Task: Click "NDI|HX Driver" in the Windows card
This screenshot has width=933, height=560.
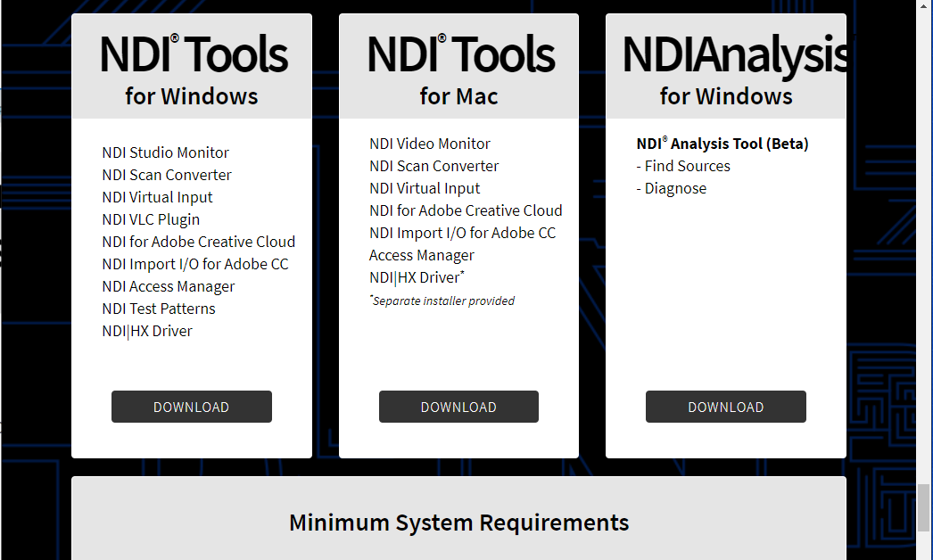Action: (x=147, y=331)
